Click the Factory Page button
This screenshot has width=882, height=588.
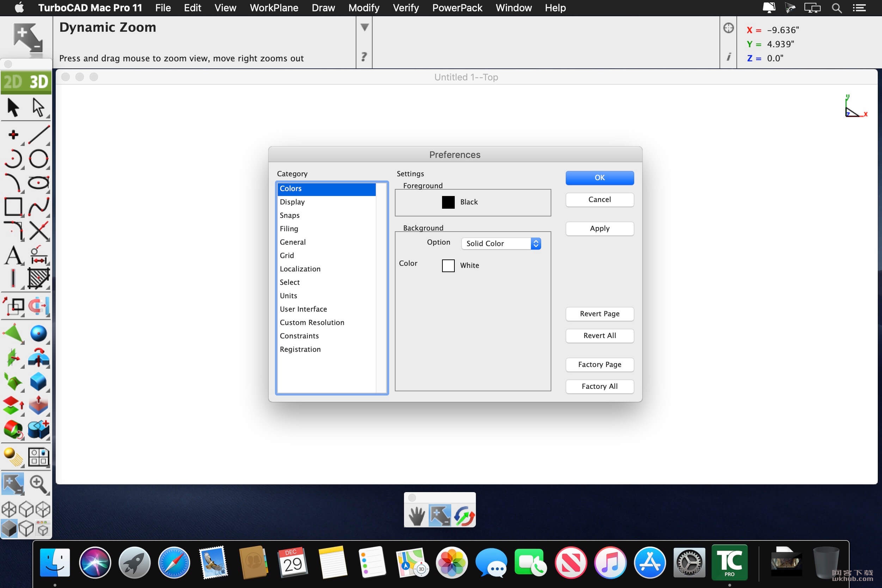[600, 365]
